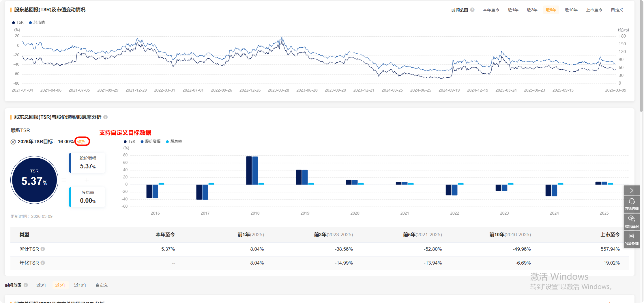The image size is (644, 303).
Task: Select 自定义 time range at top
Action: click(x=617, y=10)
